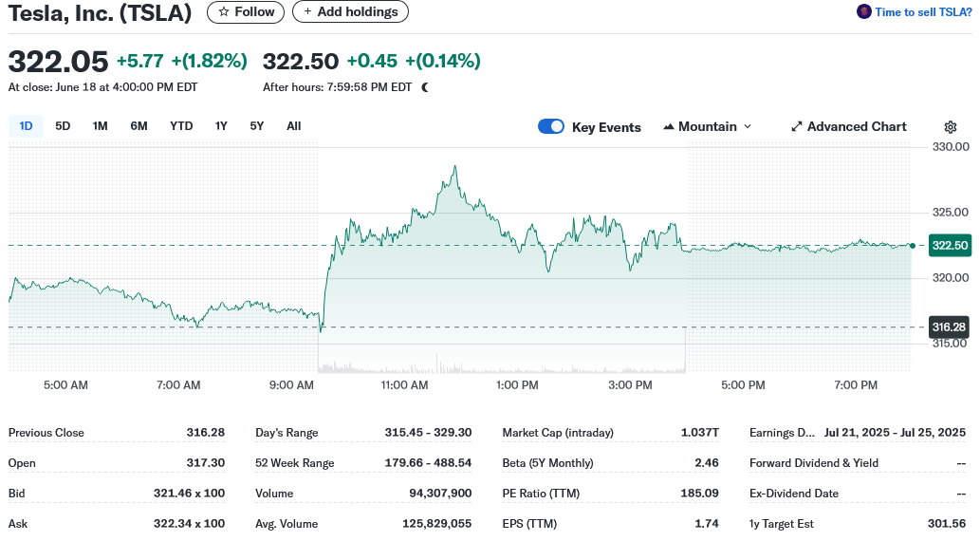This screenshot has width=980, height=541.
Task: Click the Advanced Chart expand arrows icon
Action: pyautogui.click(x=796, y=126)
